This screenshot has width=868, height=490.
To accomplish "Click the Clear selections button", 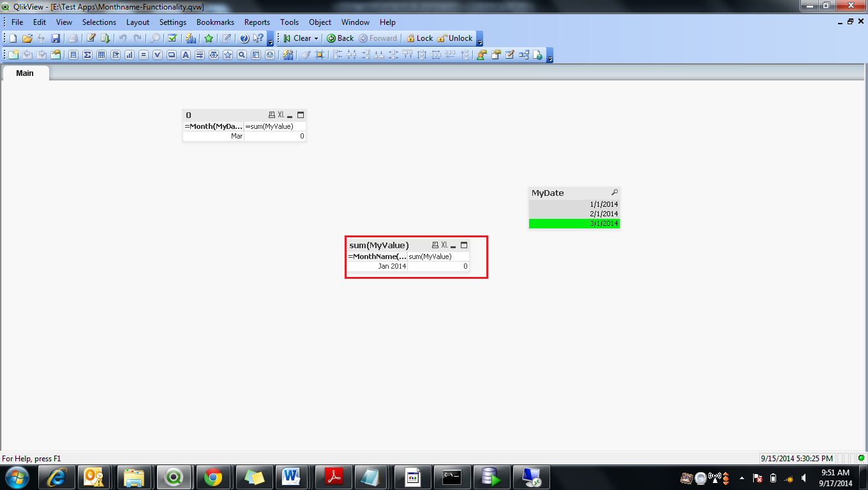I will pyautogui.click(x=297, y=38).
